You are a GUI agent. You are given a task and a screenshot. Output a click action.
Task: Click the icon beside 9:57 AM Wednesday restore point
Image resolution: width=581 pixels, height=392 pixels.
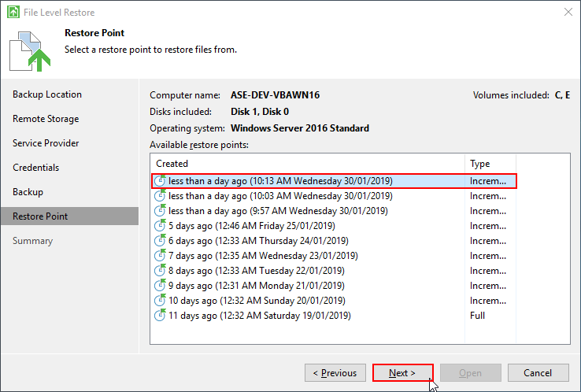(x=161, y=211)
